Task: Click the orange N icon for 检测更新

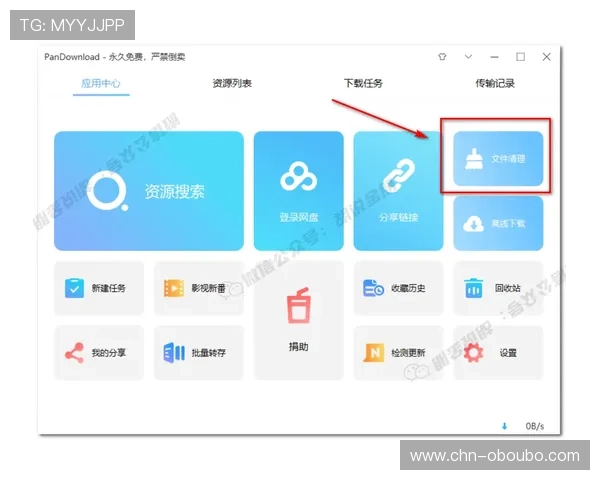Action: pyautogui.click(x=374, y=353)
